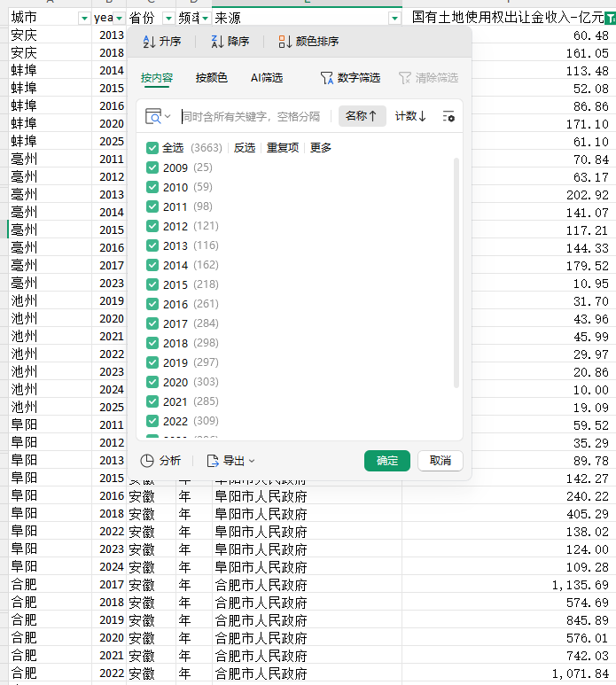Image resolution: width=616 pixels, height=685 pixels.
Task: Uncheck the 2019 checkbox
Action: click(152, 362)
